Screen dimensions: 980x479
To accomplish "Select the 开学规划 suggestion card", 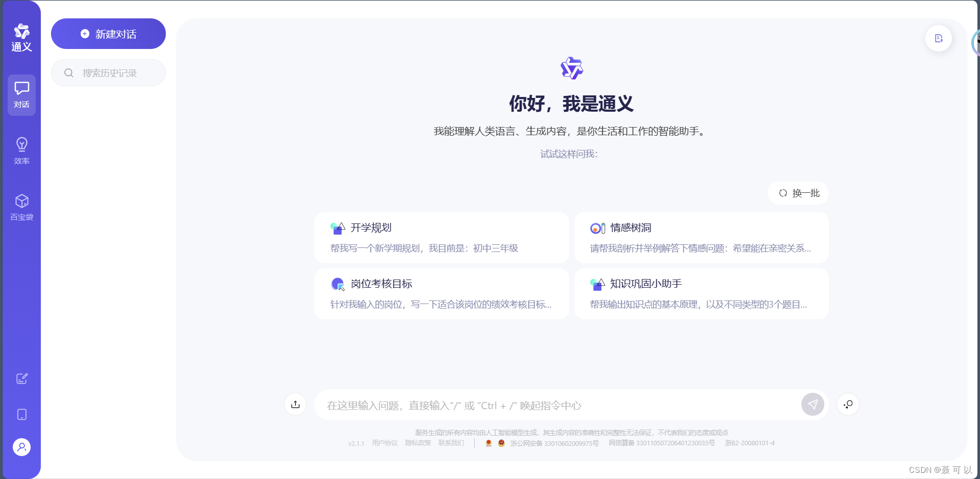I will (x=442, y=238).
